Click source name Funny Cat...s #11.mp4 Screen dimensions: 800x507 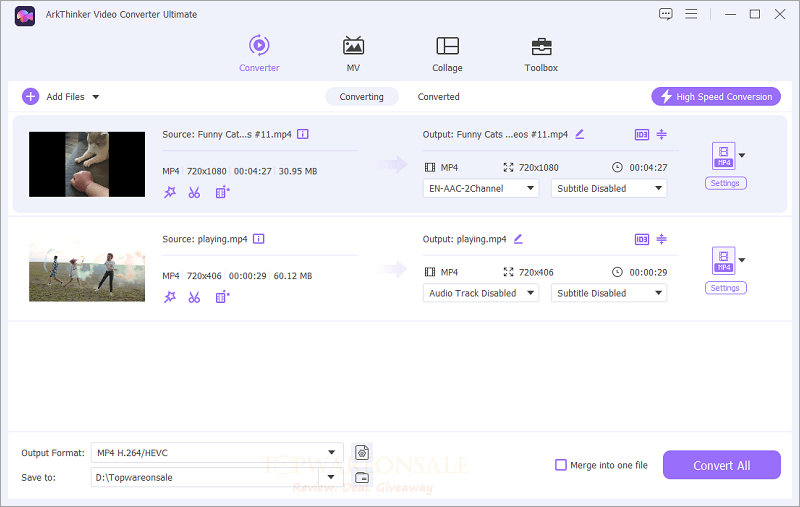point(244,134)
